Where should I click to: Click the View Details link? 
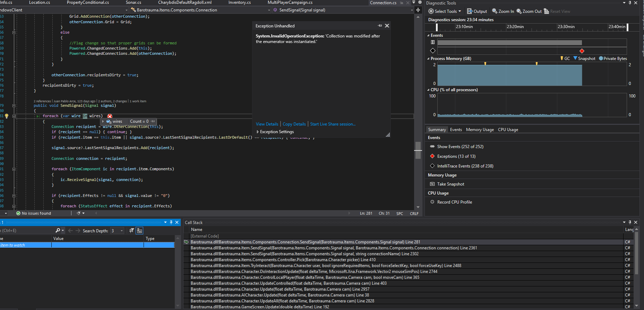(x=267, y=124)
